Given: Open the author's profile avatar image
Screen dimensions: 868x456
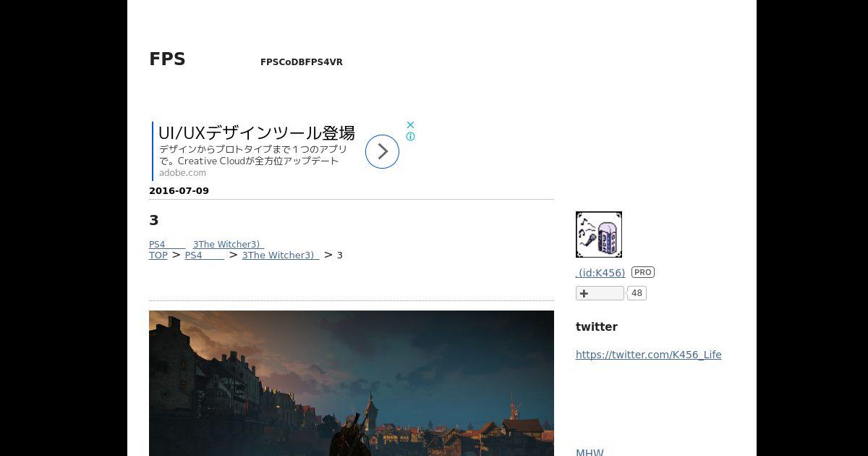Looking at the screenshot, I should tap(599, 235).
